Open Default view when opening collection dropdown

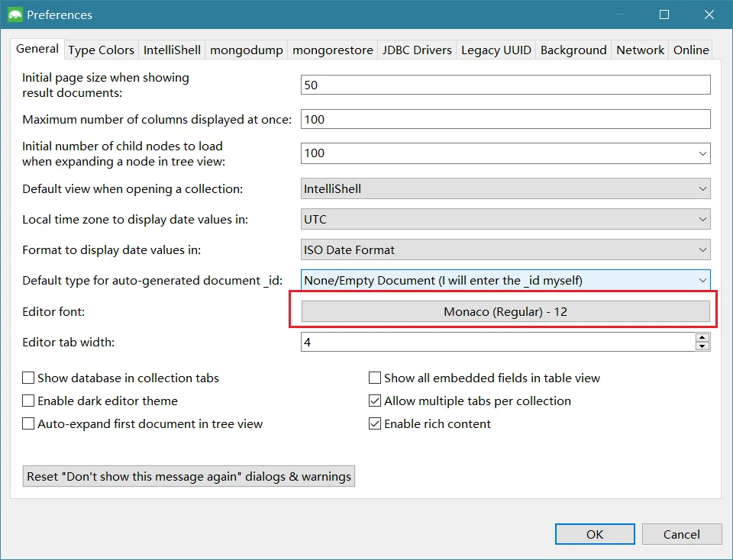click(x=505, y=188)
